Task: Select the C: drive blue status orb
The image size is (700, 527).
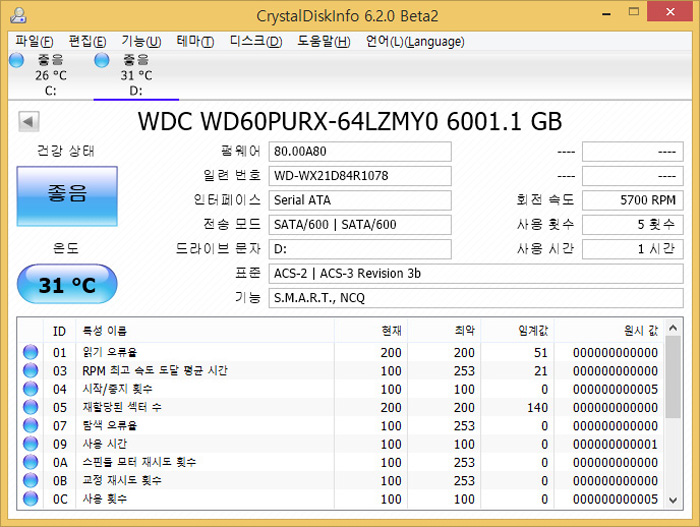Action: pyautogui.click(x=17, y=60)
